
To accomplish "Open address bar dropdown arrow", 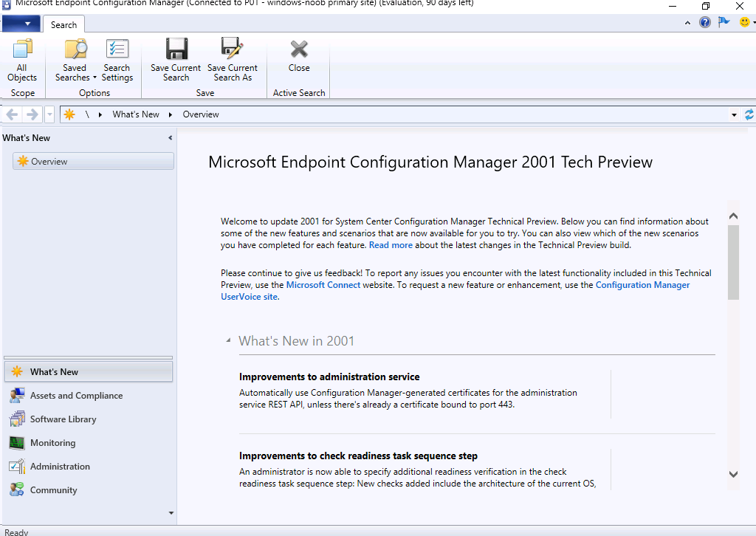I will coord(734,114).
